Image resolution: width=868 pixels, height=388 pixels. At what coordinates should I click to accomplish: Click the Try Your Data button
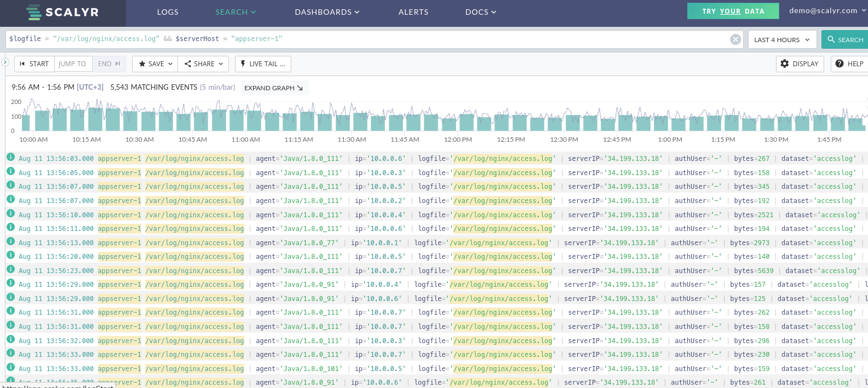[733, 11]
